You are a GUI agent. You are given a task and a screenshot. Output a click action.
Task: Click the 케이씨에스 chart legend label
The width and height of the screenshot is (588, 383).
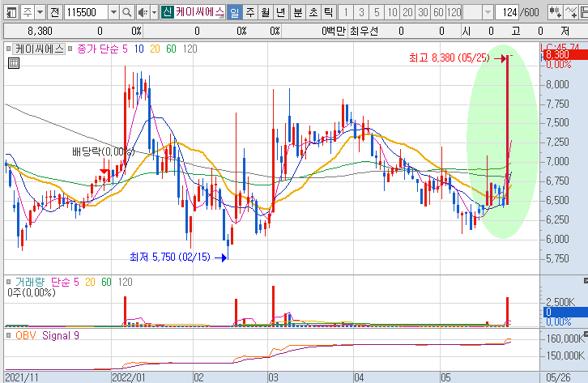click(x=40, y=49)
